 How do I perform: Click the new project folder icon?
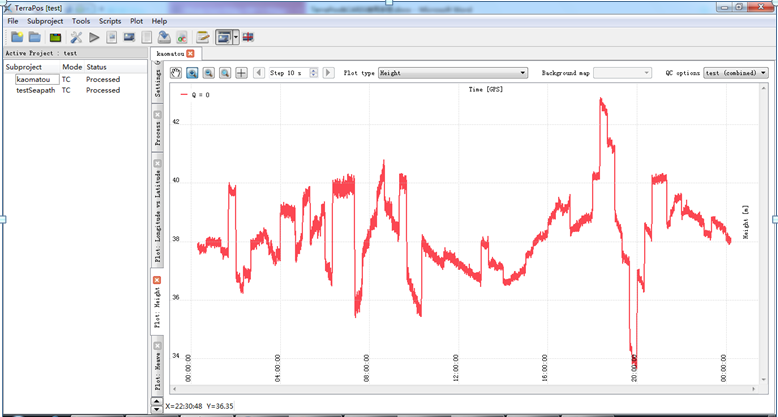tap(17, 37)
